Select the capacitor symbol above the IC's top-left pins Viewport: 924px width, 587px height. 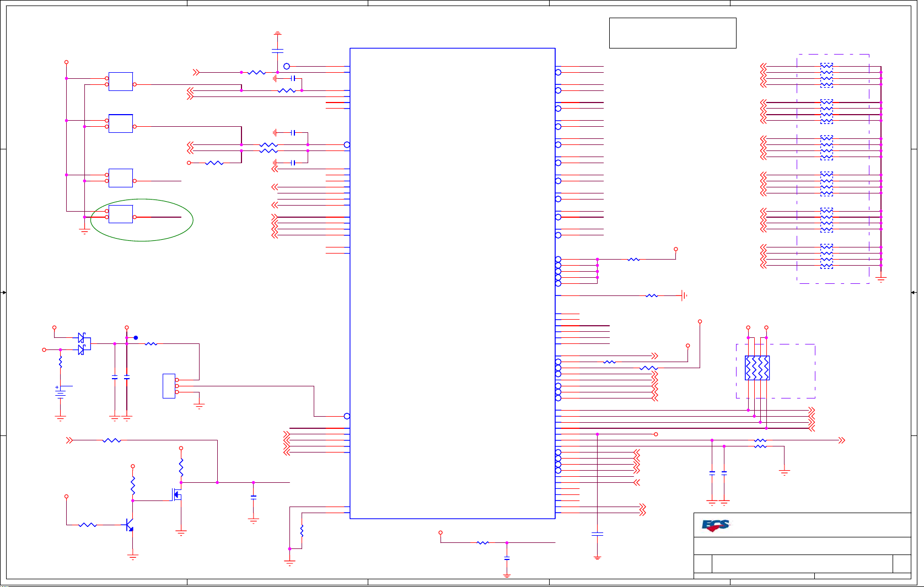coord(278,51)
